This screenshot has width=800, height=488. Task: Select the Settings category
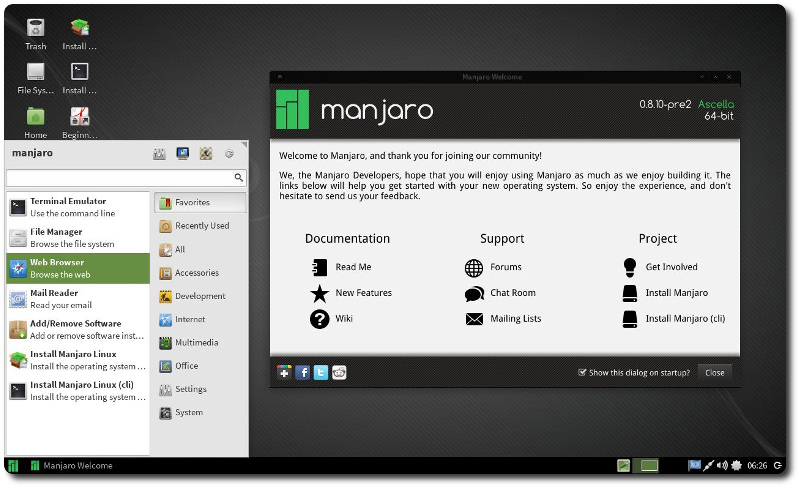(x=200, y=389)
